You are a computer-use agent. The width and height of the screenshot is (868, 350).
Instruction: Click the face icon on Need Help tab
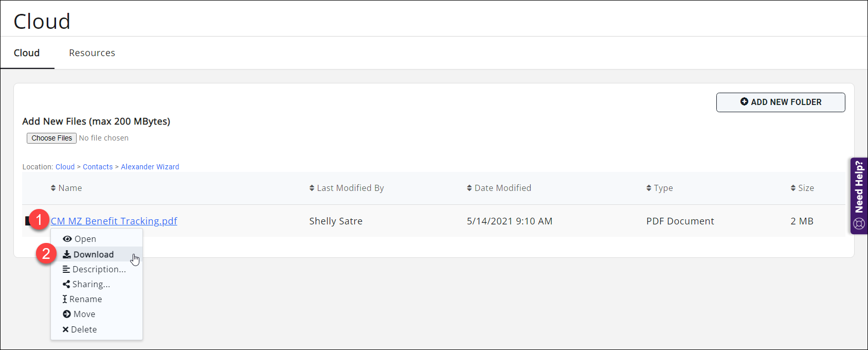859,224
